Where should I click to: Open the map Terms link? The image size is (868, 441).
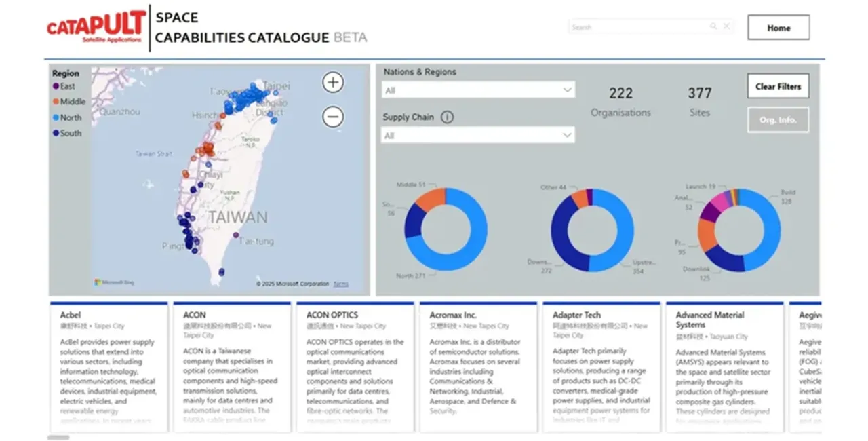340,284
